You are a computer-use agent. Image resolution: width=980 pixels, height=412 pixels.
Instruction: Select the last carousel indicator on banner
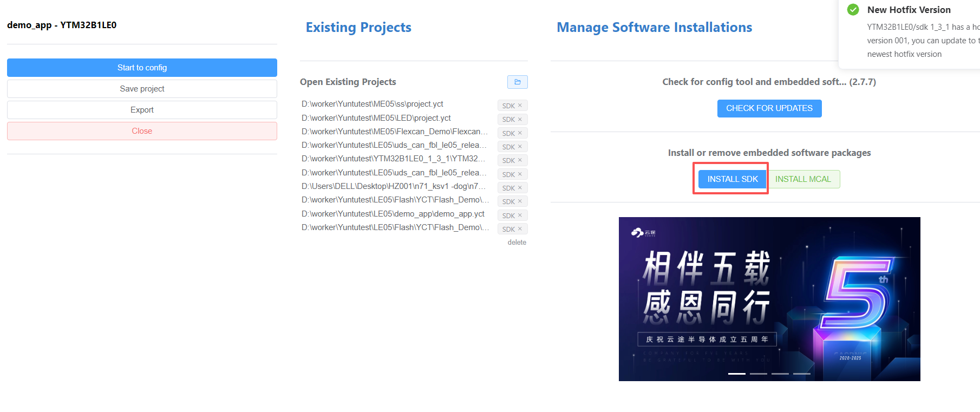[x=802, y=374]
